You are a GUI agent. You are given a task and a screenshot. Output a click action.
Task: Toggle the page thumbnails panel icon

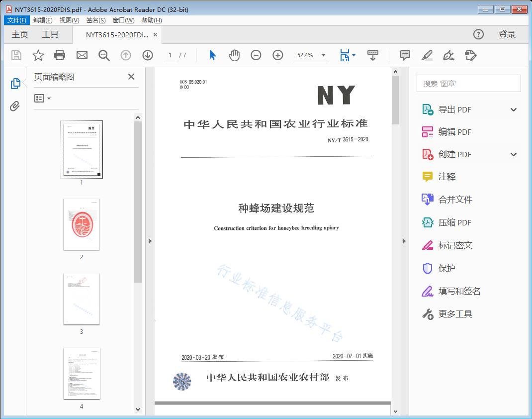[x=15, y=84]
